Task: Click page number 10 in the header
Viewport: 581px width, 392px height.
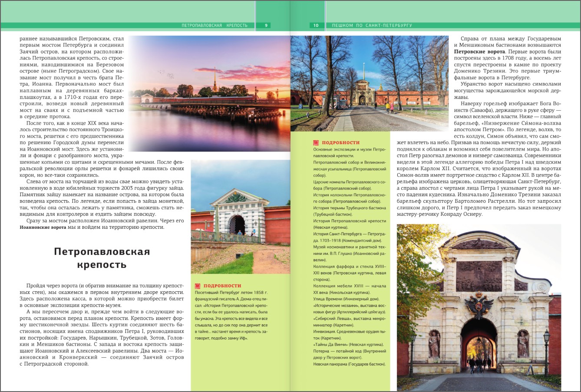Action: tap(316, 25)
